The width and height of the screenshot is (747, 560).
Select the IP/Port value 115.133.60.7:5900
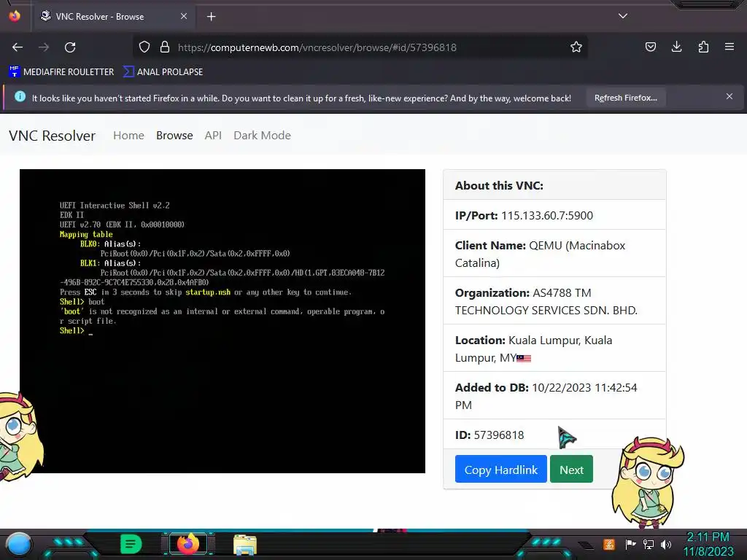547,216
